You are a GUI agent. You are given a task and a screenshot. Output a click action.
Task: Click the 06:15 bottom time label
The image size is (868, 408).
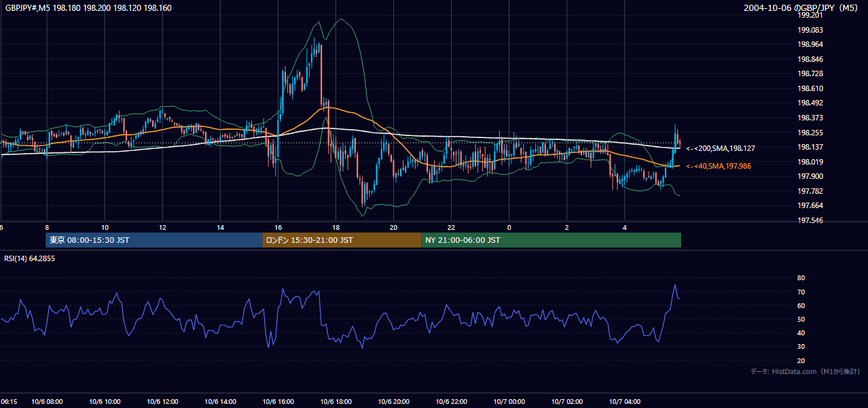[x=9, y=402]
